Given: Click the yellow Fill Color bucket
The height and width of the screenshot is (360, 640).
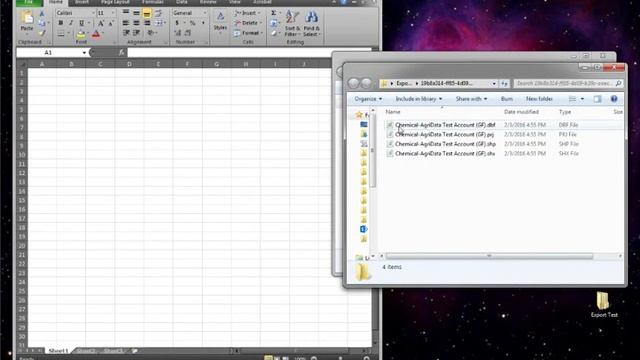Looking at the screenshot, I should (81, 34).
